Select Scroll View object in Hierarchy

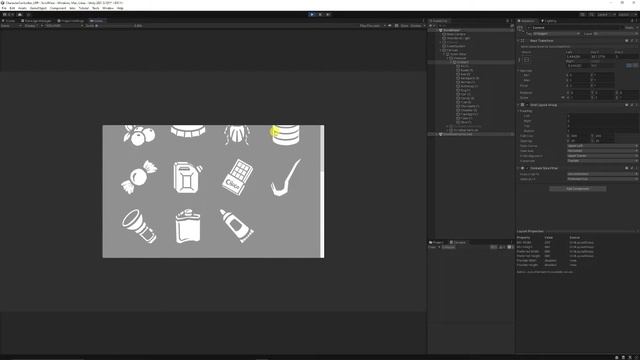458,54
